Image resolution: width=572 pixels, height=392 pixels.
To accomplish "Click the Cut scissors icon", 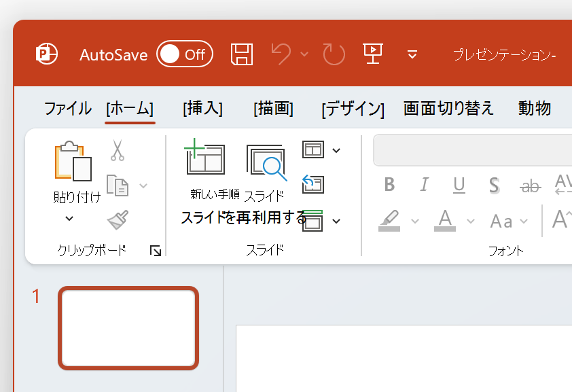I will click(x=117, y=150).
